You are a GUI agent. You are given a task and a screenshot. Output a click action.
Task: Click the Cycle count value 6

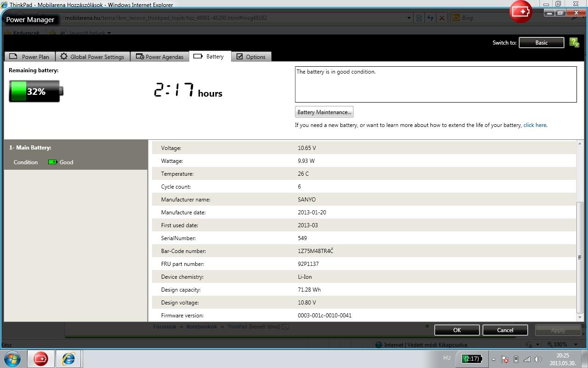pyautogui.click(x=300, y=187)
